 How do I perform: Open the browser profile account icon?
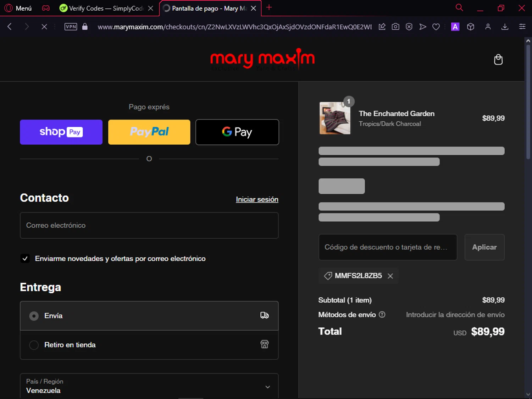pyautogui.click(x=488, y=27)
